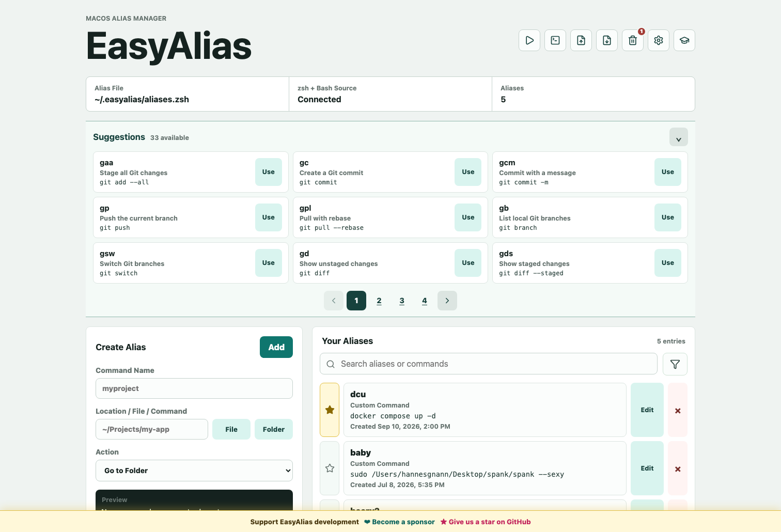781x532 pixels.
Task: Use the gaa suggestion
Action: (269, 172)
